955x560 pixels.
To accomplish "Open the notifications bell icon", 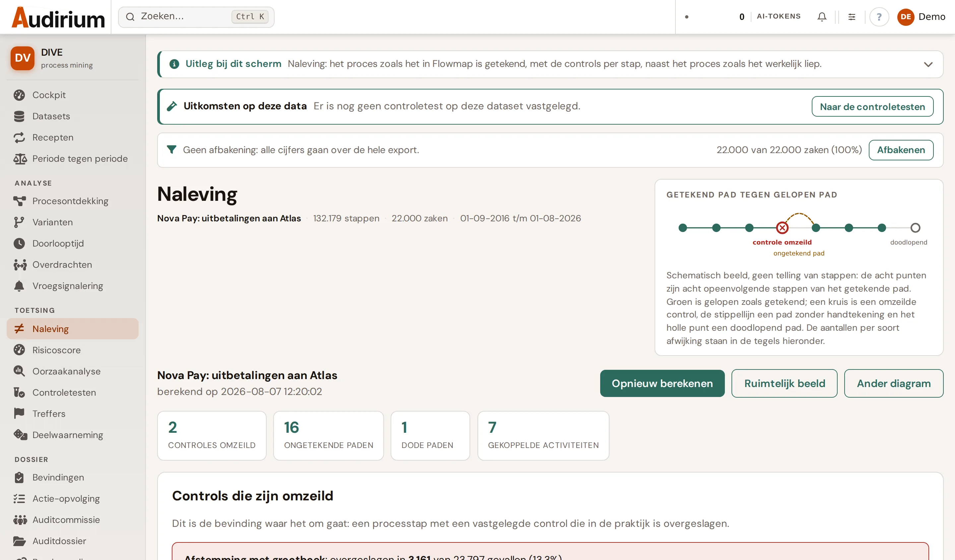I will pyautogui.click(x=822, y=17).
